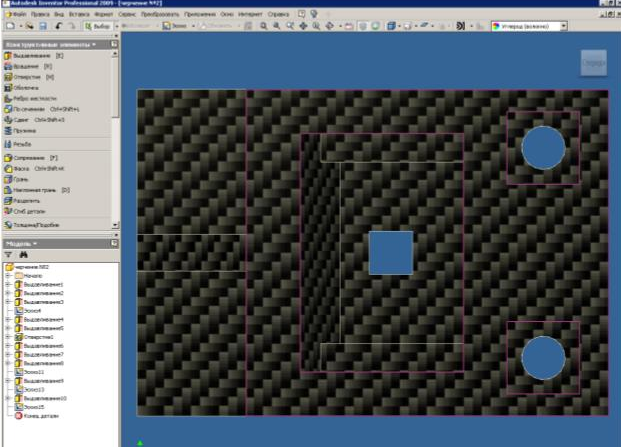Click the New document toolbar icon
This screenshot has height=447, width=621.
10,26
